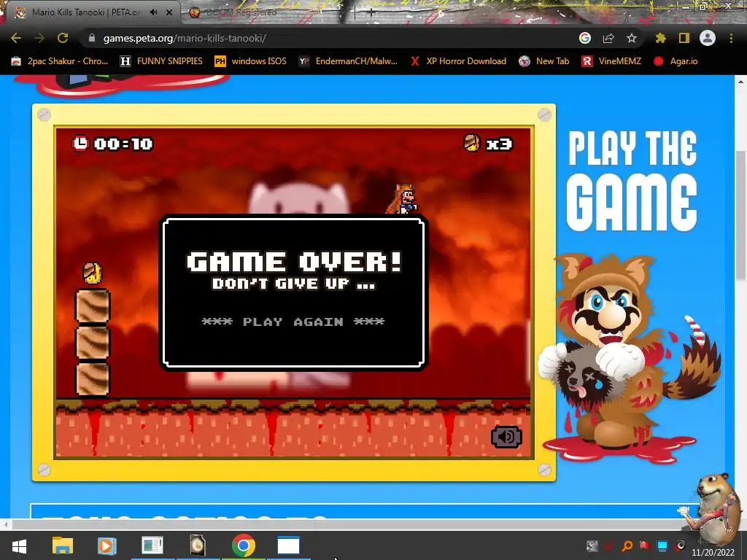The height and width of the screenshot is (560, 747).
Task: Close the Mario Kills Tanooki tab
Action: [169, 12]
